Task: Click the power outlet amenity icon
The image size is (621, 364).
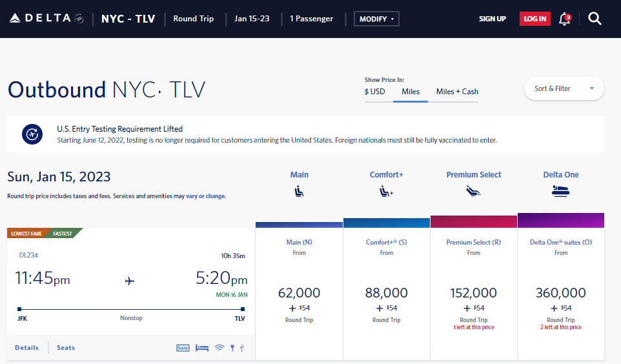Action: pos(232,348)
